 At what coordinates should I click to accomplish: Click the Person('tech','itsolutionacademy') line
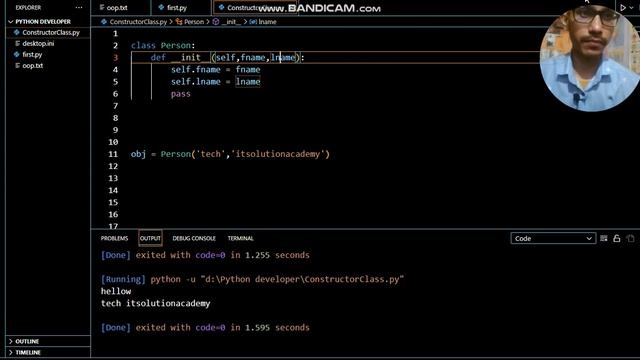click(x=230, y=154)
